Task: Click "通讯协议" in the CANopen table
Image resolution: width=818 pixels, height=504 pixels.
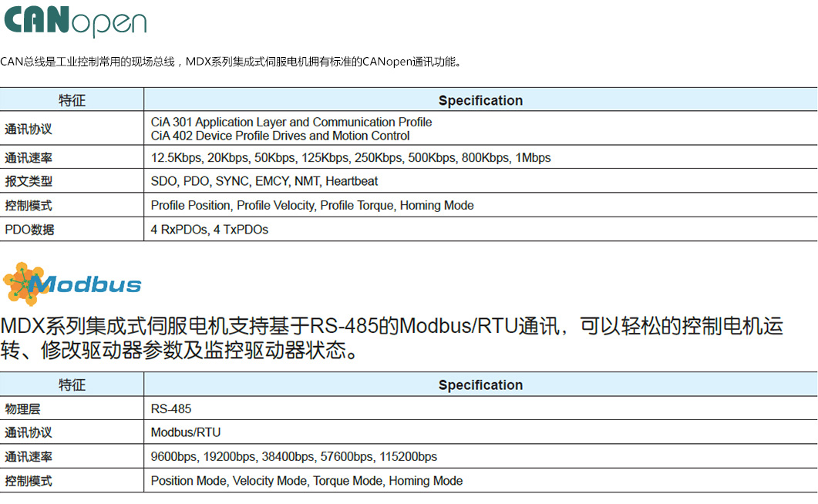Action: (x=29, y=129)
